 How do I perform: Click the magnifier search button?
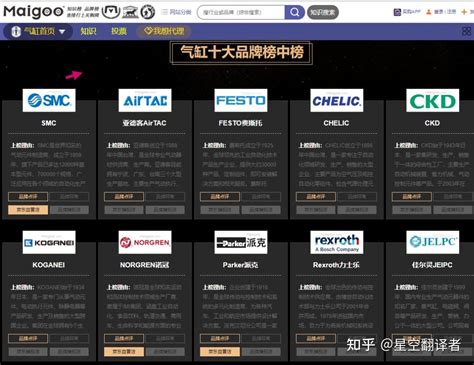[294, 12]
